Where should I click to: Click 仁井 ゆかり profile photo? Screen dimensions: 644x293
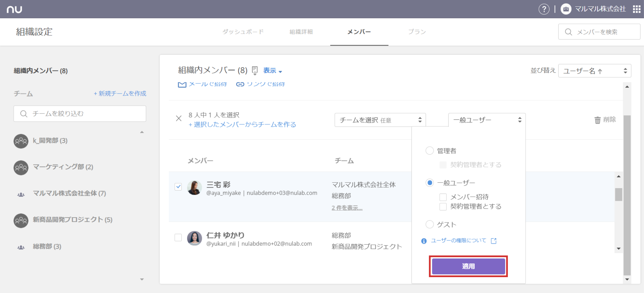click(194, 238)
